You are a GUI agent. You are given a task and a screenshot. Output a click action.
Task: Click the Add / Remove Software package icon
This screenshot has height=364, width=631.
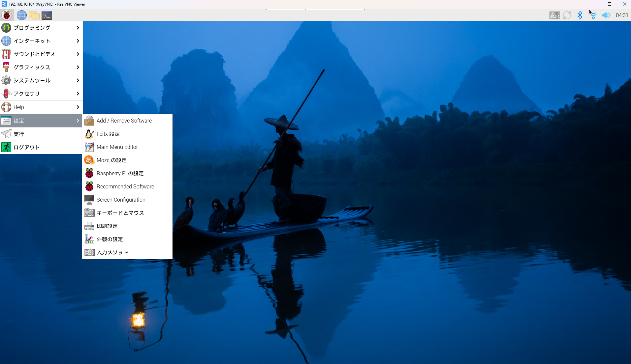[89, 121]
